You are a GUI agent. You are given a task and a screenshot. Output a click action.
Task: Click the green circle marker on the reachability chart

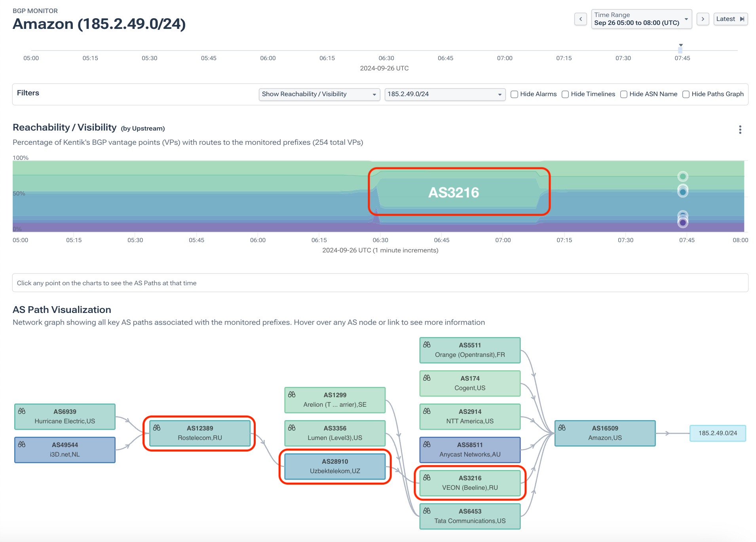pos(683,176)
